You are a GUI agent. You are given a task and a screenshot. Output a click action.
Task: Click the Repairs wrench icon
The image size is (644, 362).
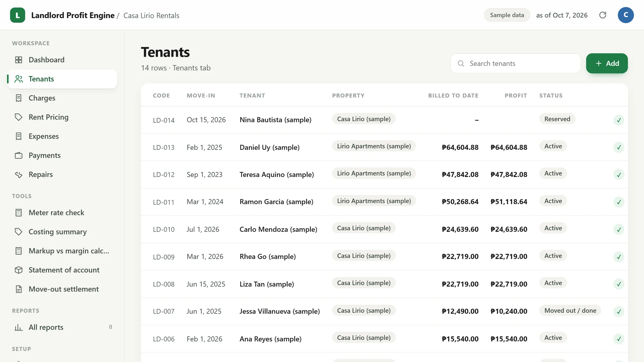pyautogui.click(x=19, y=174)
